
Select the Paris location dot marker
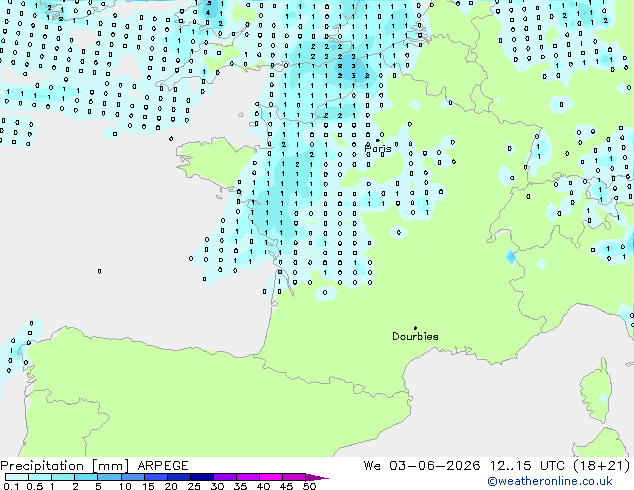378,140
